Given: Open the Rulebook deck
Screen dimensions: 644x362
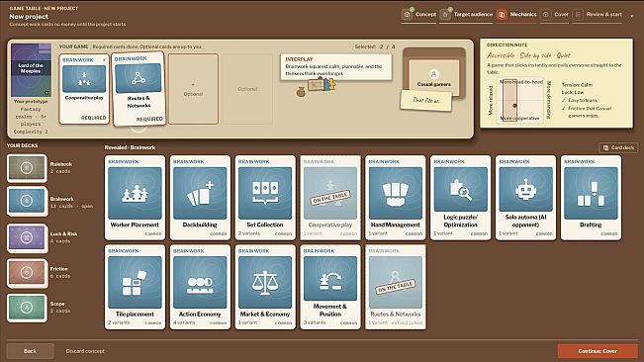Looking at the screenshot, I should click(x=27, y=168).
